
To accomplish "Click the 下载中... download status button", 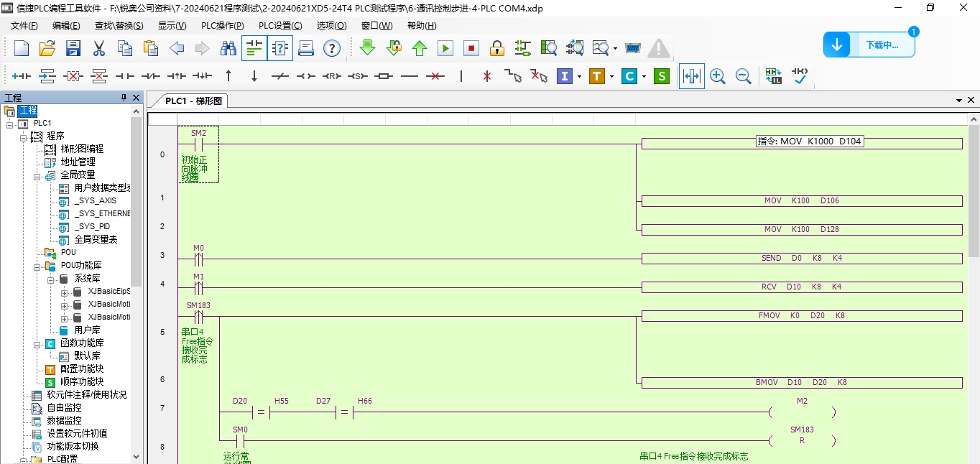I will click(869, 45).
